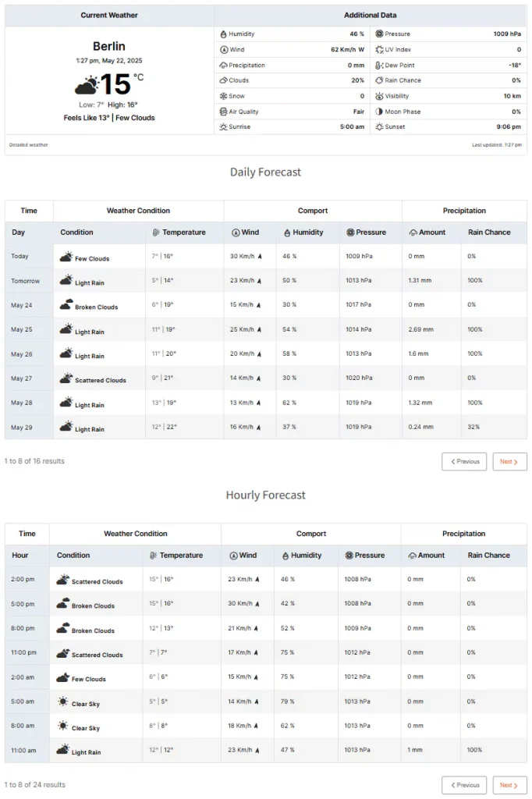Click the '1 to 8 of 24 results' text
Image resolution: width=532 pixels, height=799 pixels.
coord(34,785)
